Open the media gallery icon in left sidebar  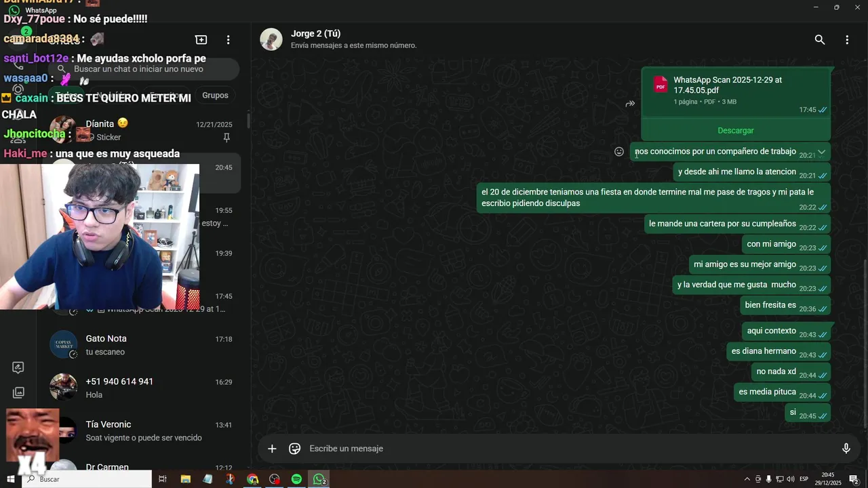tap(18, 392)
